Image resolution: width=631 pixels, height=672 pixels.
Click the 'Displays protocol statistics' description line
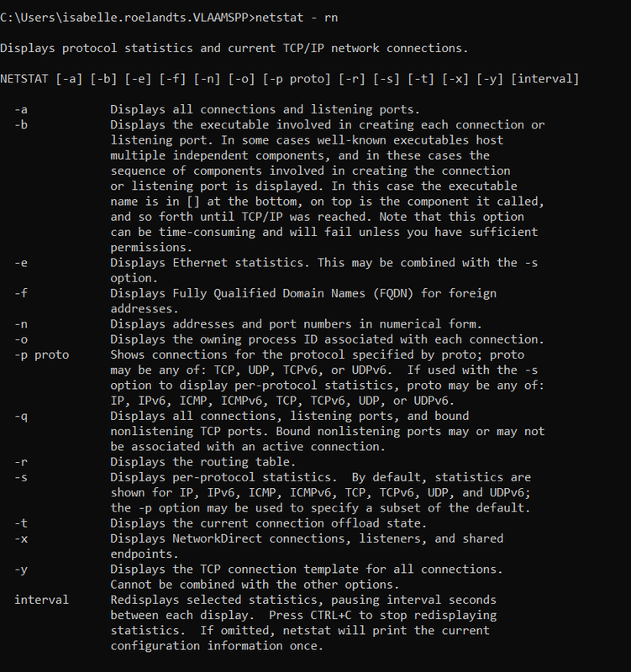pyautogui.click(x=234, y=49)
